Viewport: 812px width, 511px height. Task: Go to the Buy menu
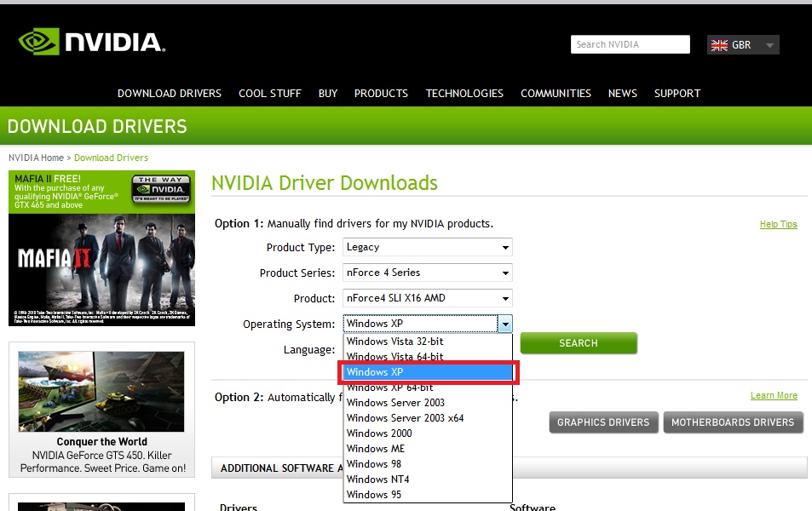click(328, 93)
